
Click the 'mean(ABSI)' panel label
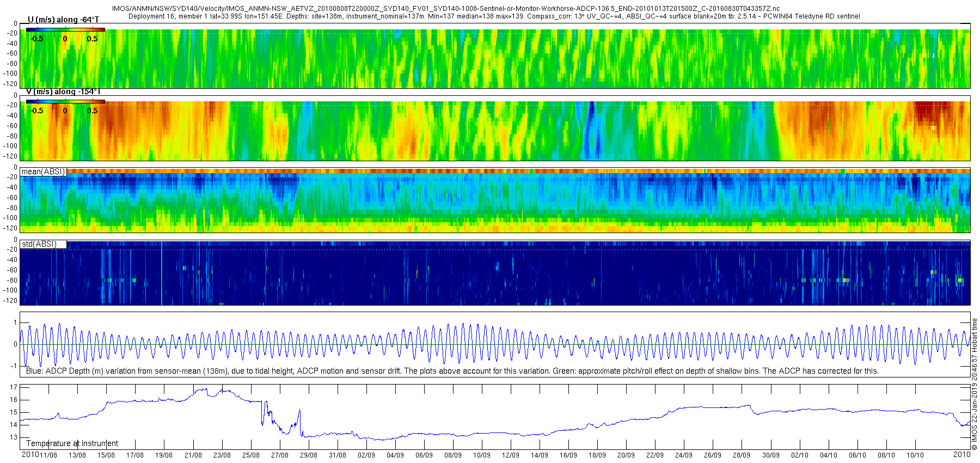tap(43, 172)
